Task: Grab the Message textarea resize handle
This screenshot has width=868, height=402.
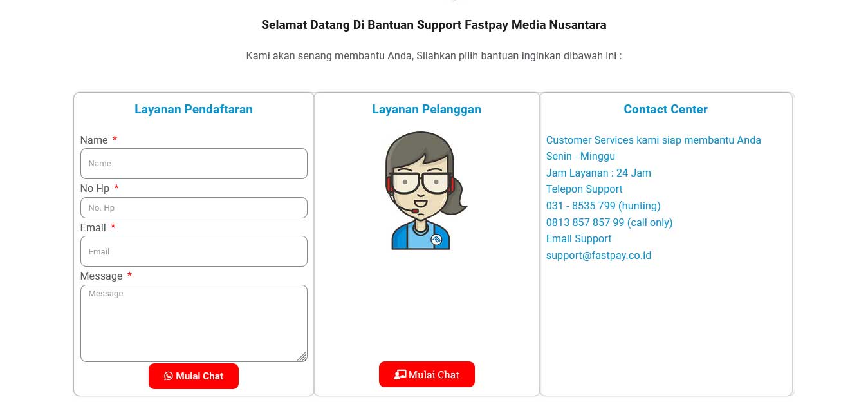Action: pos(302,356)
